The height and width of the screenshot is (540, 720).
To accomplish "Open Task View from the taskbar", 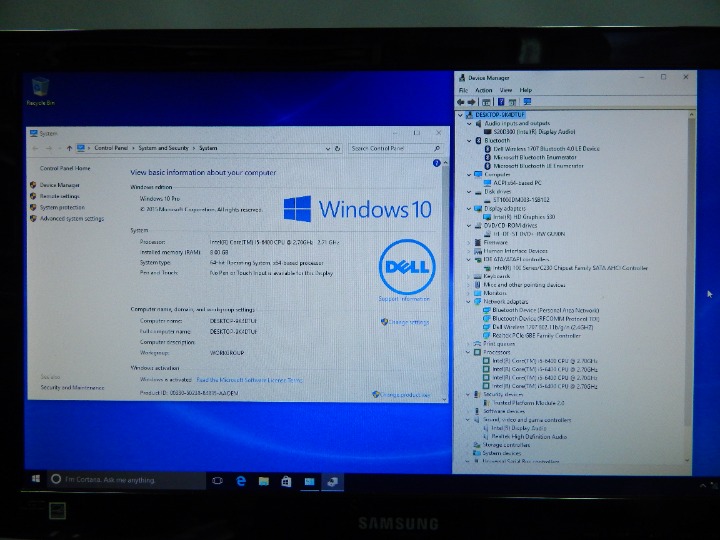I will click(218, 481).
